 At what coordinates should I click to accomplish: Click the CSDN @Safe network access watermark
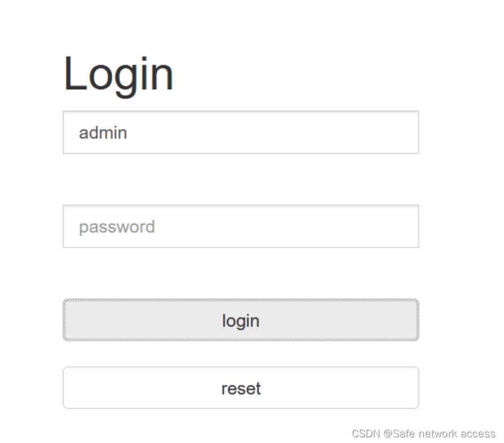[423, 433]
